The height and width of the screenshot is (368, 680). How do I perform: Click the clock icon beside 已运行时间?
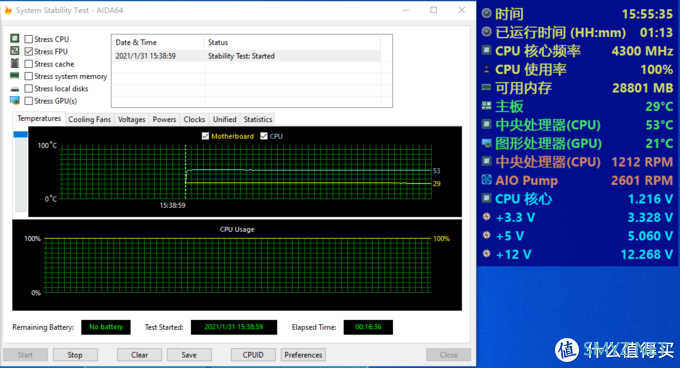coord(487,32)
